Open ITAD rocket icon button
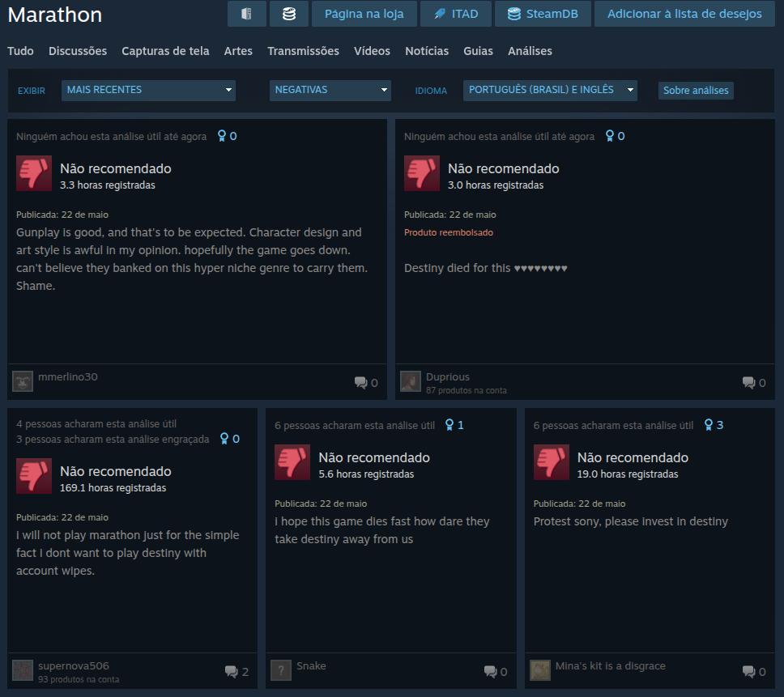The width and height of the screenshot is (784, 697). (455, 14)
